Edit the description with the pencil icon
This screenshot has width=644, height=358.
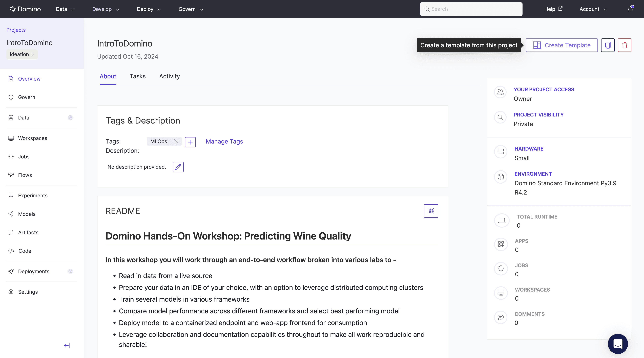pos(178,167)
